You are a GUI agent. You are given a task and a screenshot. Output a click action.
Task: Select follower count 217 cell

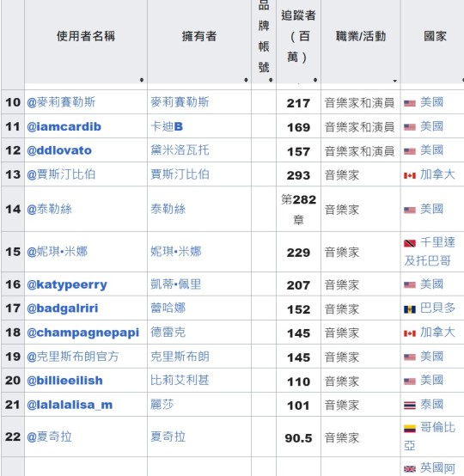click(298, 102)
